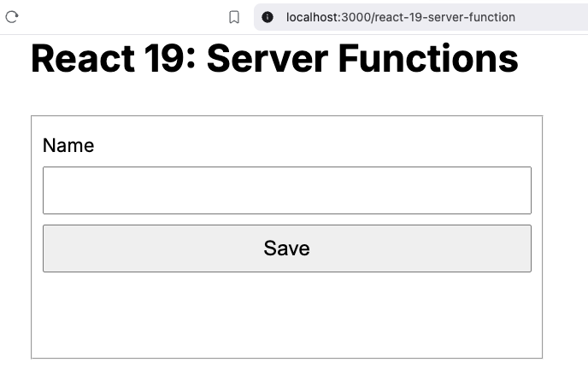
Task: Click the "React 19: Server Functions" heading
Action: (x=274, y=59)
